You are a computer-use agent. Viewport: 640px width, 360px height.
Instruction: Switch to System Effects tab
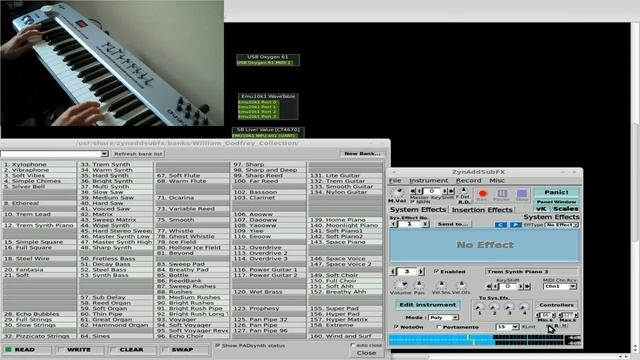click(x=418, y=209)
